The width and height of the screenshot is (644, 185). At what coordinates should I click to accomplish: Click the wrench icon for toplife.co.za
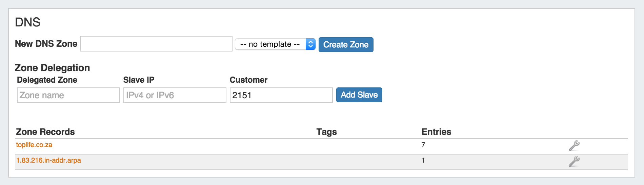click(x=574, y=146)
